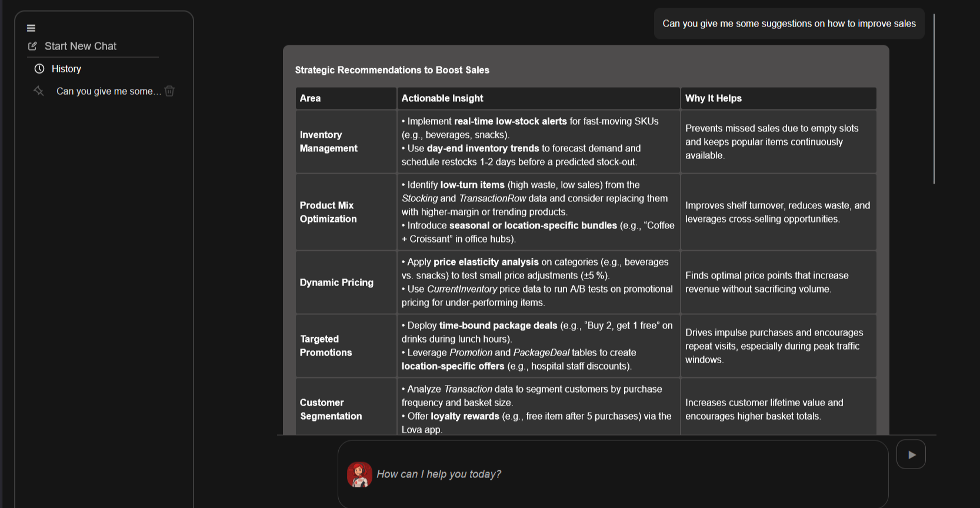Select the 'Inventory Management' cell
980x508 pixels.
[346, 141]
